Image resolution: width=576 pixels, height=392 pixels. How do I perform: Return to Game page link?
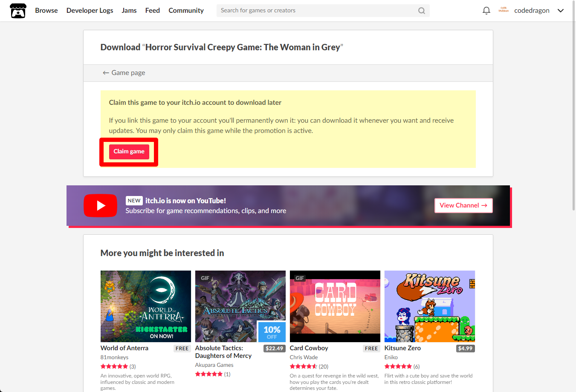(x=124, y=73)
